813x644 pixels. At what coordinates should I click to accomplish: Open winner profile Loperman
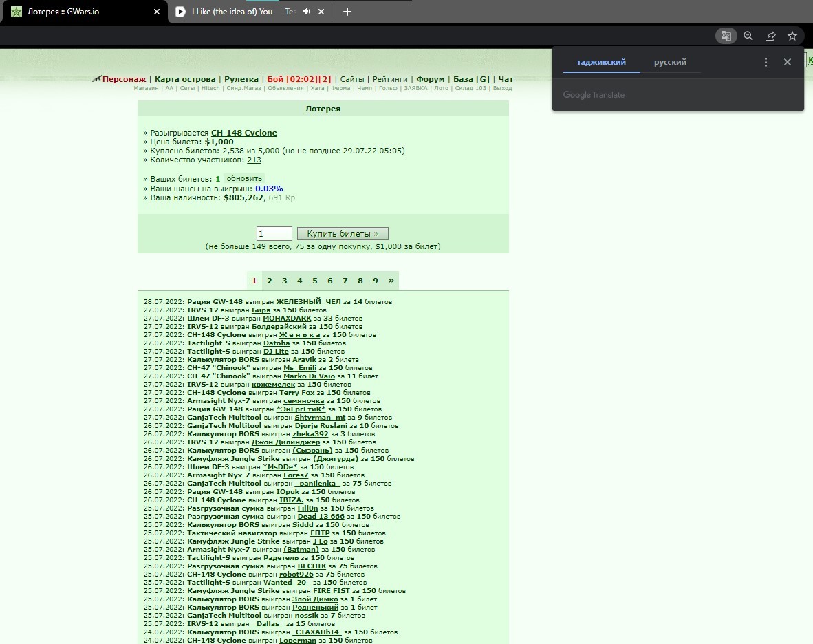pyautogui.click(x=298, y=641)
